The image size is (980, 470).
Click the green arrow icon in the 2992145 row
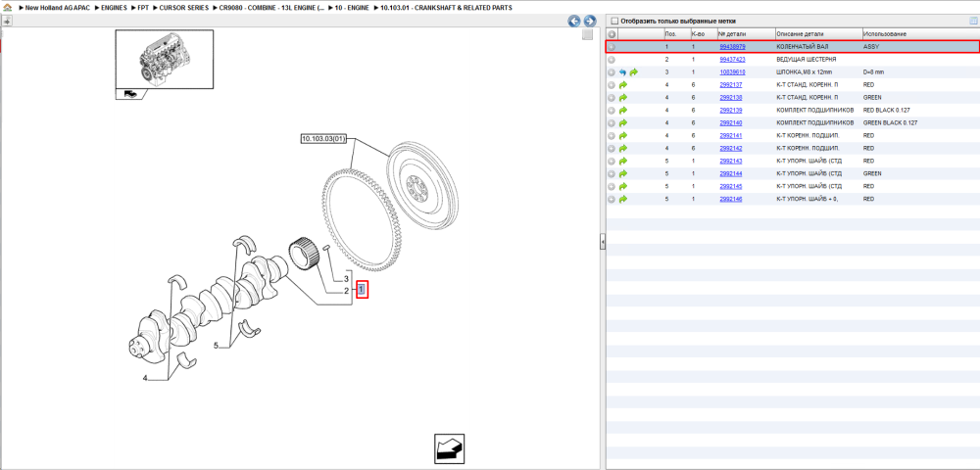coord(623,187)
